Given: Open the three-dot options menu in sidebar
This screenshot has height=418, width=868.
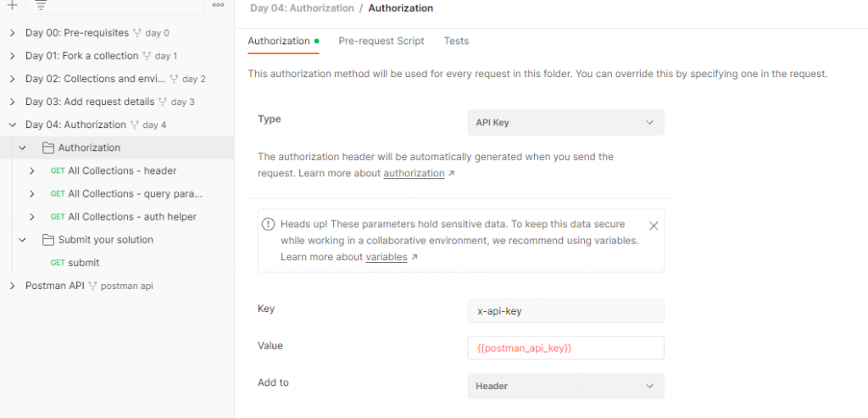Looking at the screenshot, I should (x=218, y=5).
